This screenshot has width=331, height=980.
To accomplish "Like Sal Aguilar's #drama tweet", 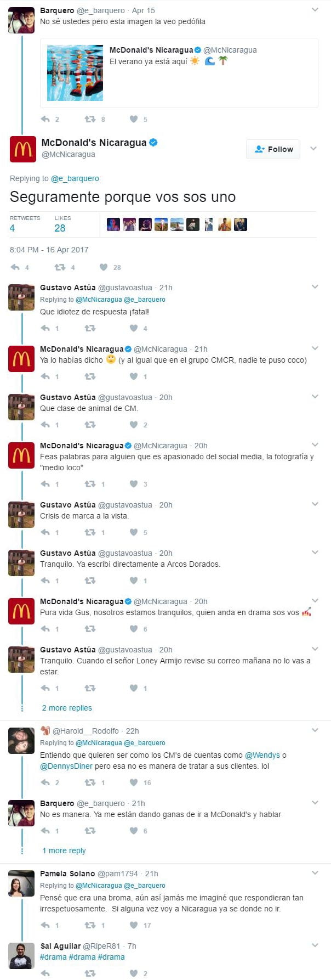I will point(133,973).
